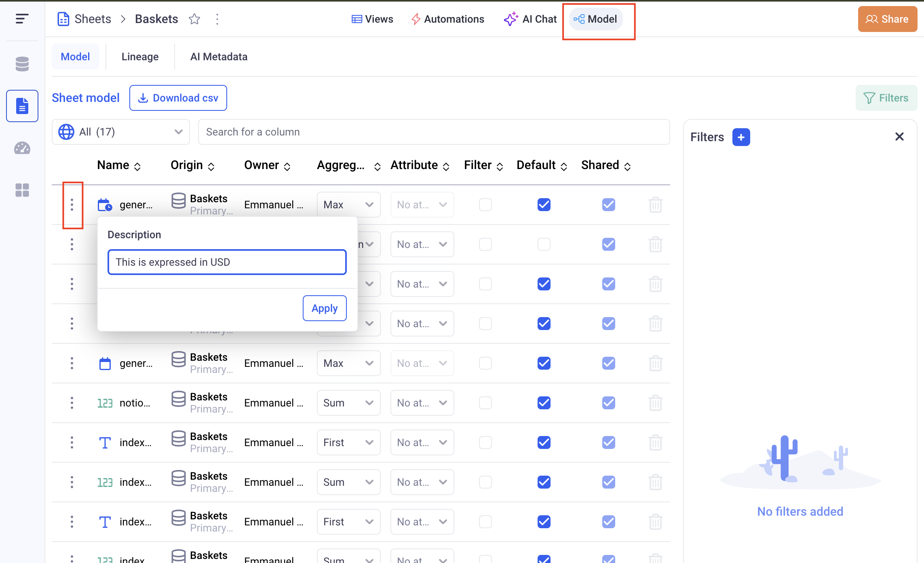Switch to the Lineage tab
Viewport: 924px width, 563px height.
[x=140, y=57]
